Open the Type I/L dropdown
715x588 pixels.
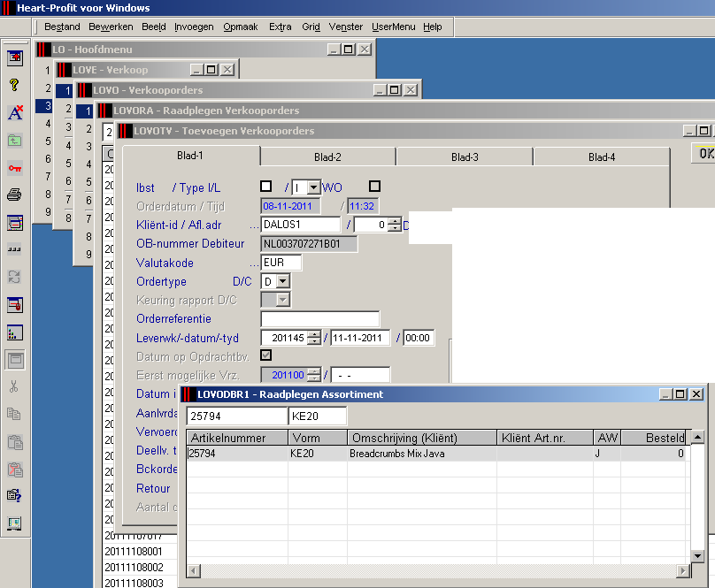[x=313, y=187]
